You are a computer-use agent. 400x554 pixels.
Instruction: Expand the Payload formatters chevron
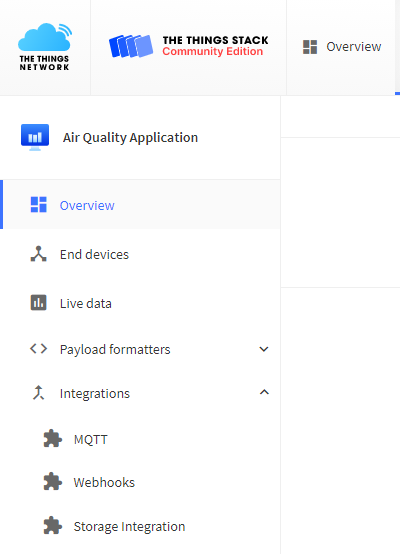[264, 349]
